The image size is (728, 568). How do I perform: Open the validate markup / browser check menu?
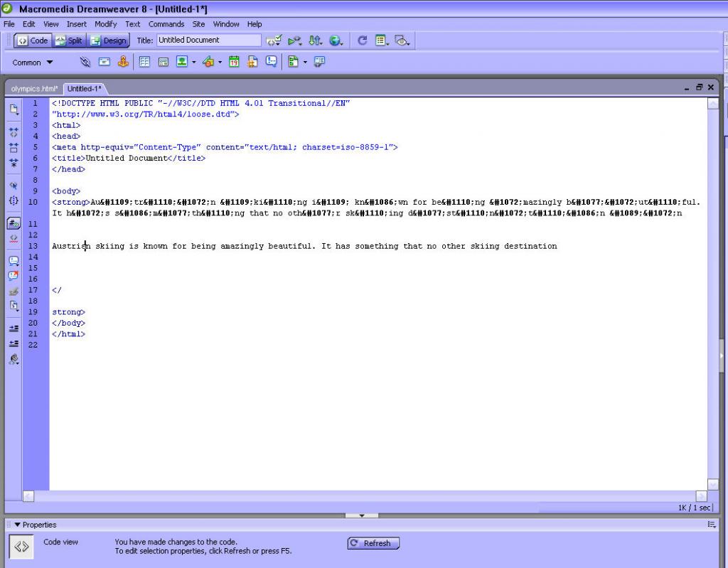(274, 41)
